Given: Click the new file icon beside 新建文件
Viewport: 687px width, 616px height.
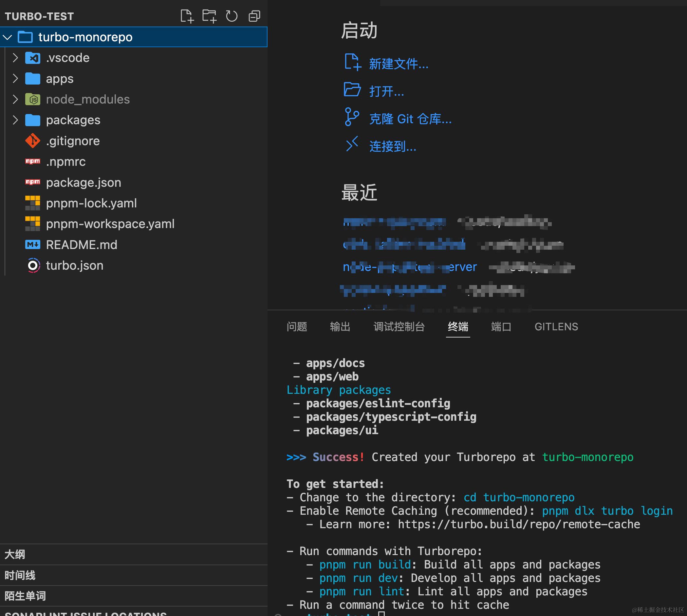Looking at the screenshot, I should point(352,63).
